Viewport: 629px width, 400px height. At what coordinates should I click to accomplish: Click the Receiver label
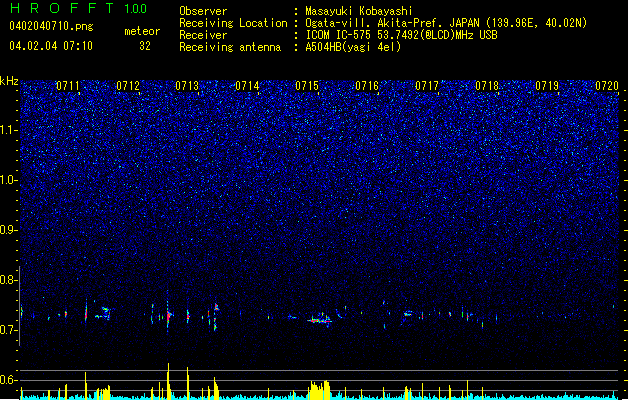click(x=203, y=35)
